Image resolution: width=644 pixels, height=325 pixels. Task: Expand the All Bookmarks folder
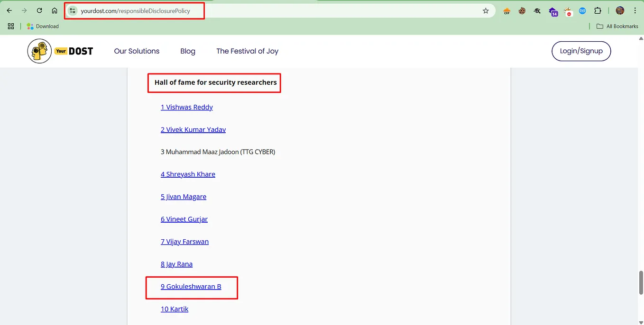616,26
